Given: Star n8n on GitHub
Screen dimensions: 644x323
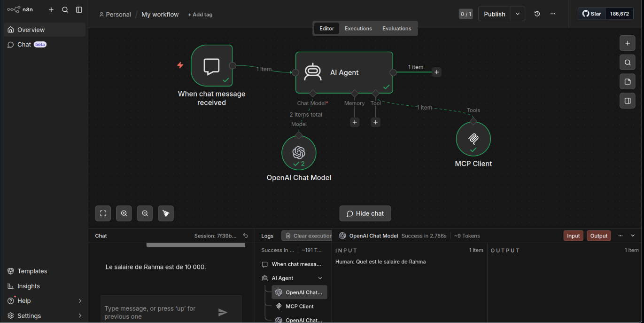Looking at the screenshot, I should coord(592,14).
